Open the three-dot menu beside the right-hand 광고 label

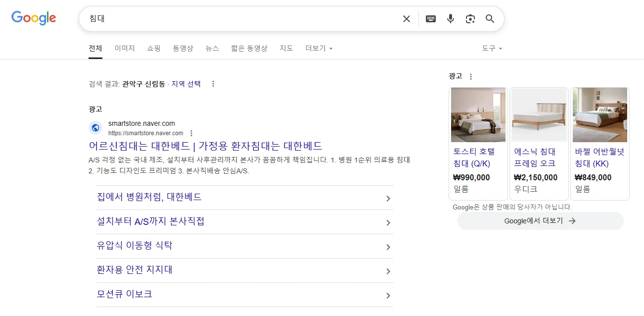coord(471,76)
